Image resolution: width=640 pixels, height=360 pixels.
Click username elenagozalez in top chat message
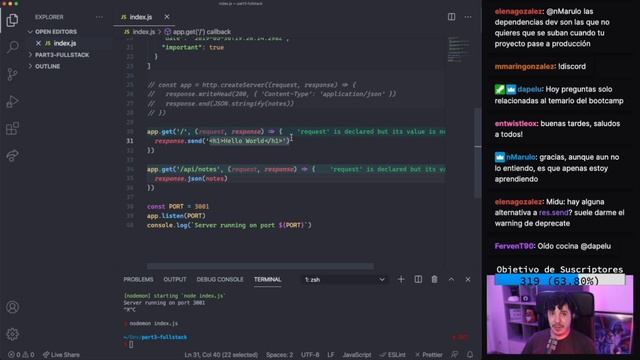[518, 11]
